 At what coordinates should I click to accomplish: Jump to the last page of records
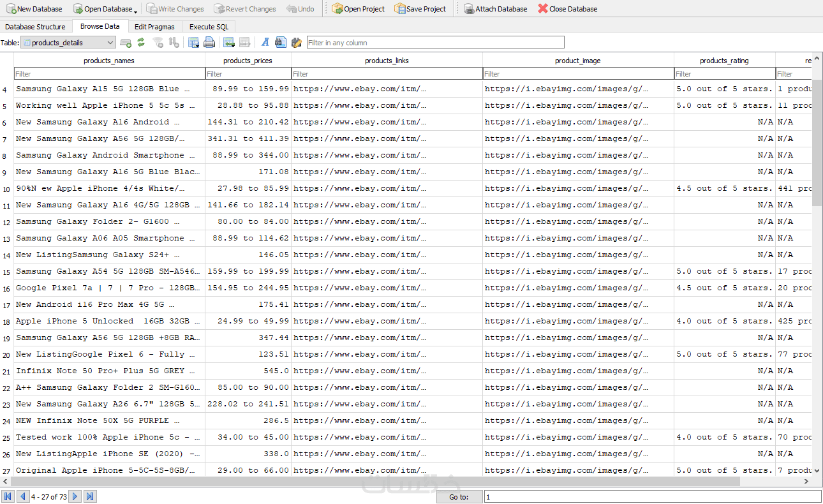90,496
